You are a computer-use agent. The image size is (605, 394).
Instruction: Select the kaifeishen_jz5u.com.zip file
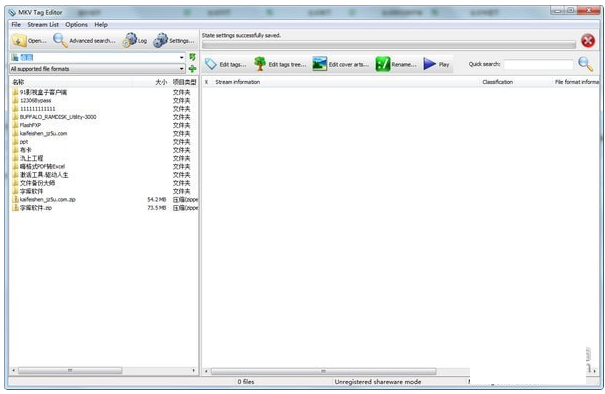[x=47, y=200]
